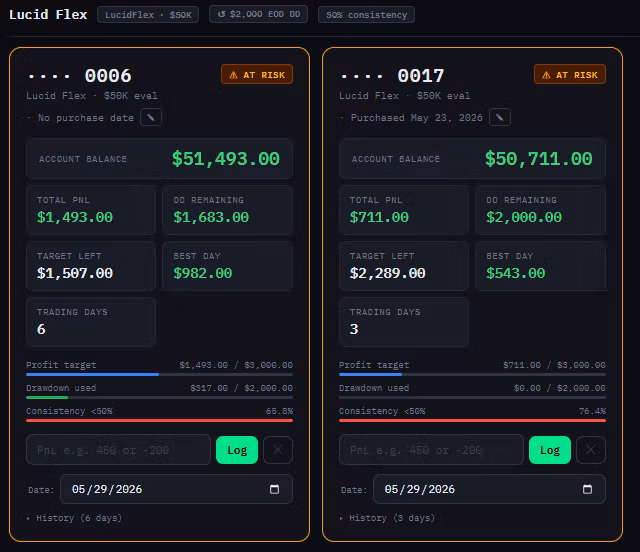The height and width of the screenshot is (552, 640).
Task: Click '$1,493.00 / $3,000.00' profit figure
Action: pyautogui.click(x=236, y=365)
